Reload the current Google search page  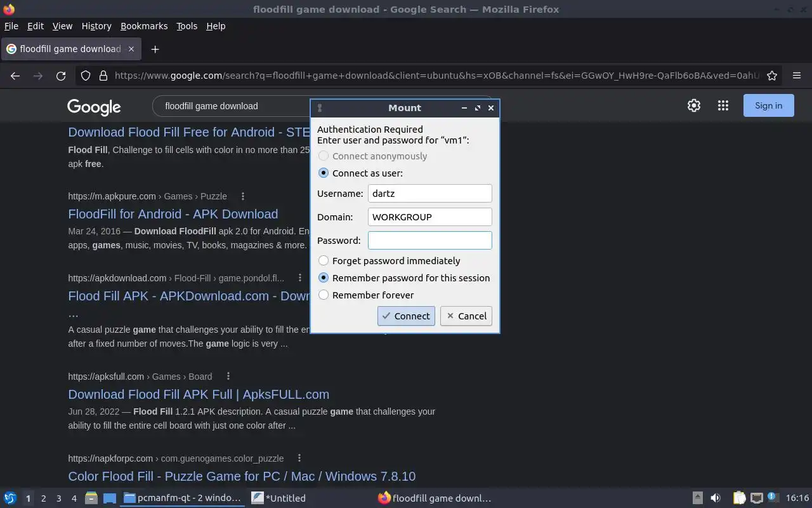pos(61,76)
